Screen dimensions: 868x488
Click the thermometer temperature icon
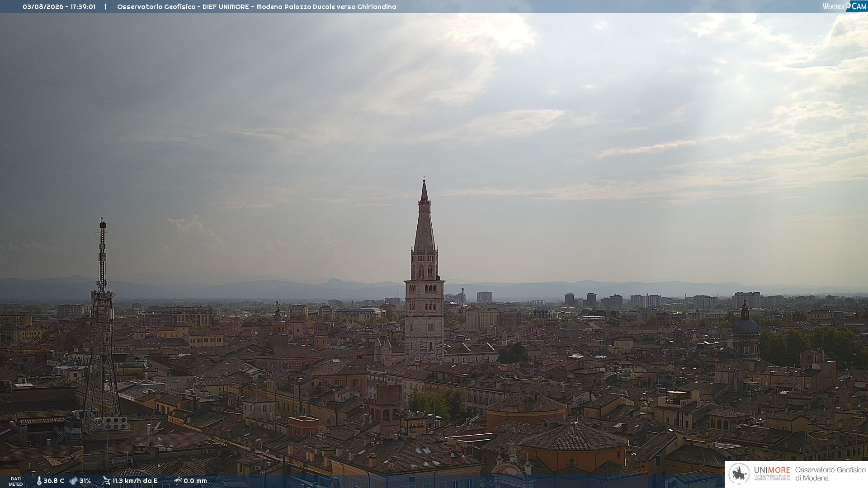39,481
